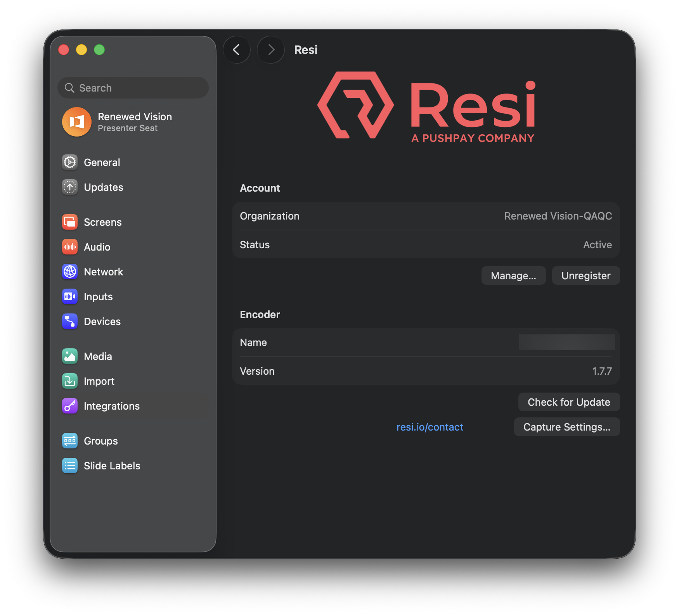The image size is (679, 616).
Task: Select the Network globe icon
Action: 70,272
